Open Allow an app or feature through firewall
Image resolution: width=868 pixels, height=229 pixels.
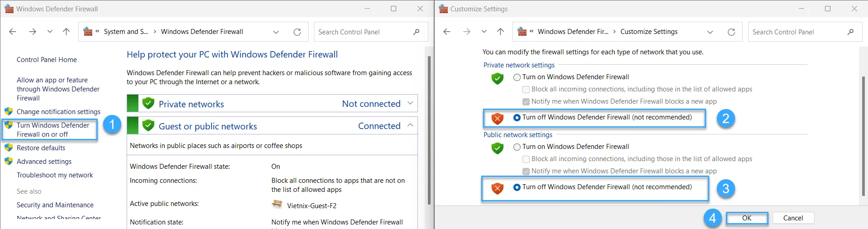(58, 89)
